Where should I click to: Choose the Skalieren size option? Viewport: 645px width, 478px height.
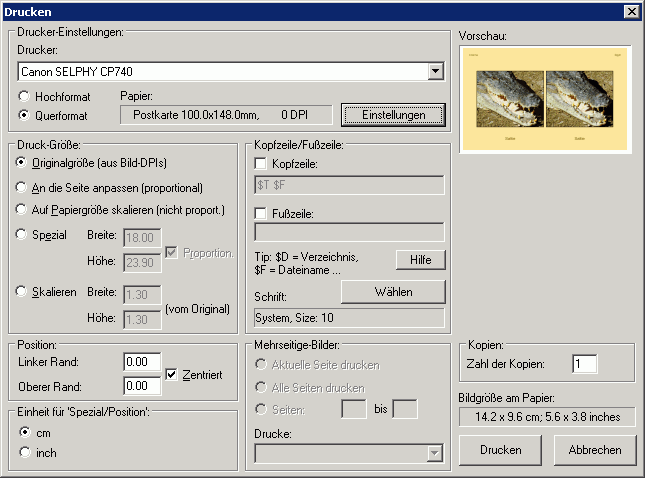22,291
